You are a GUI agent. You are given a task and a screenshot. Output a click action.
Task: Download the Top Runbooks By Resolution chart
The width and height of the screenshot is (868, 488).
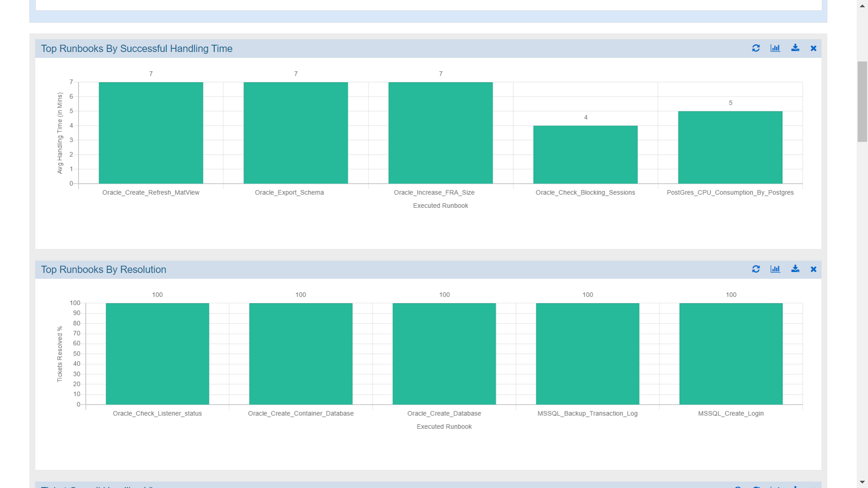click(x=795, y=269)
